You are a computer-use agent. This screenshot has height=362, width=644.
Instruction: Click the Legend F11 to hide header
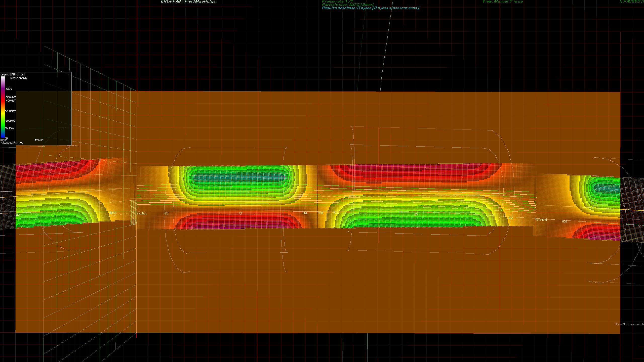(13, 74)
